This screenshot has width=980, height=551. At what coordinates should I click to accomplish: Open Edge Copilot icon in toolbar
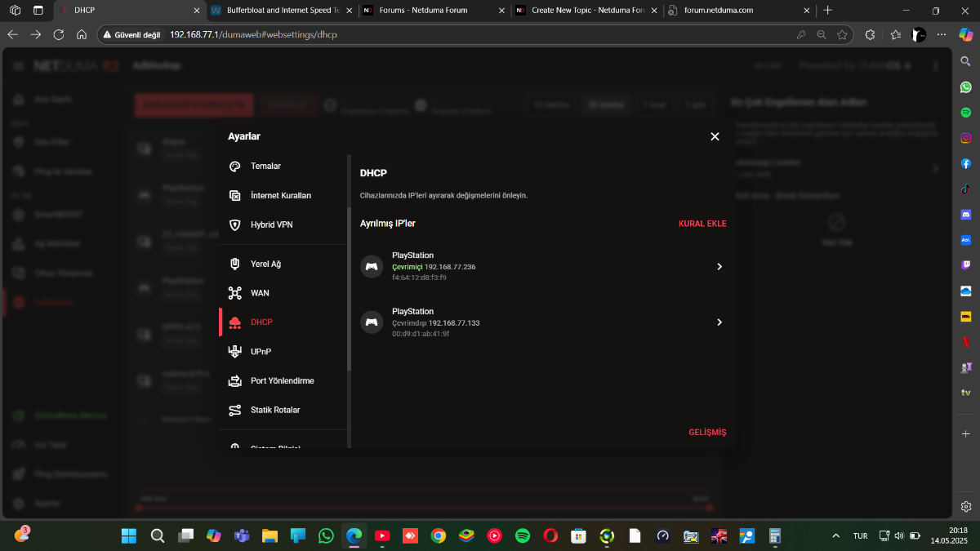click(x=965, y=35)
